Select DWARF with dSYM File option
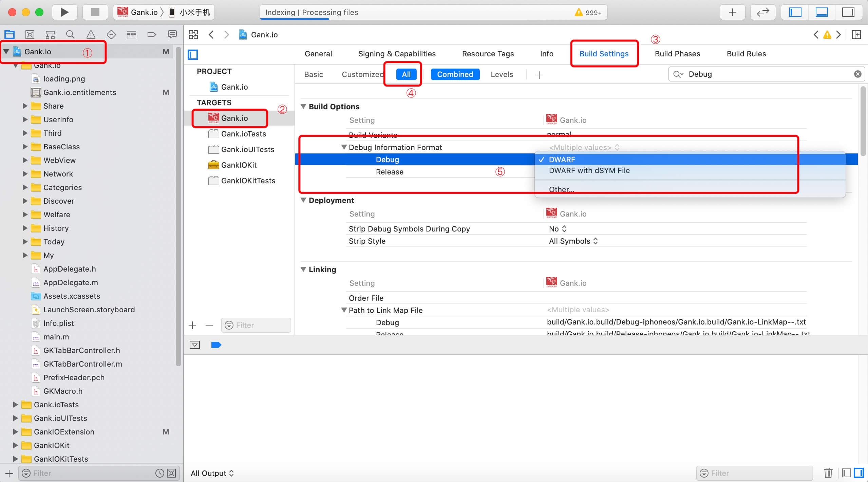The width and height of the screenshot is (868, 482). pyautogui.click(x=589, y=170)
